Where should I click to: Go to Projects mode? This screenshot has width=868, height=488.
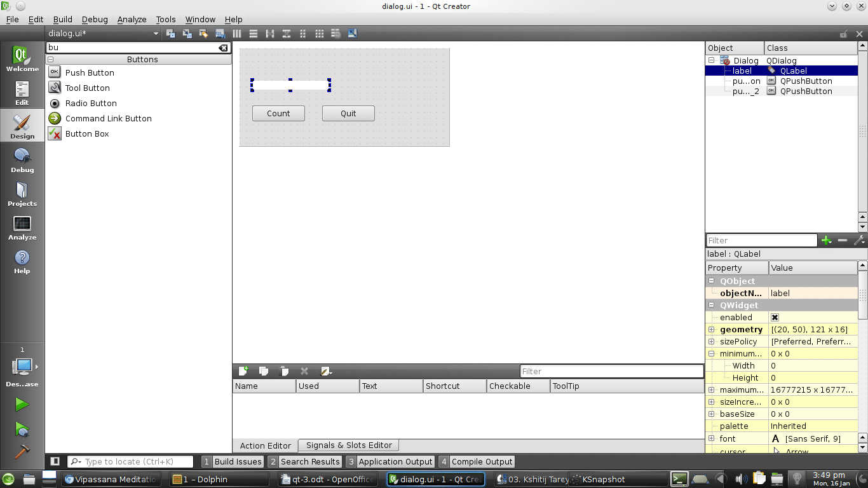pyautogui.click(x=22, y=194)
